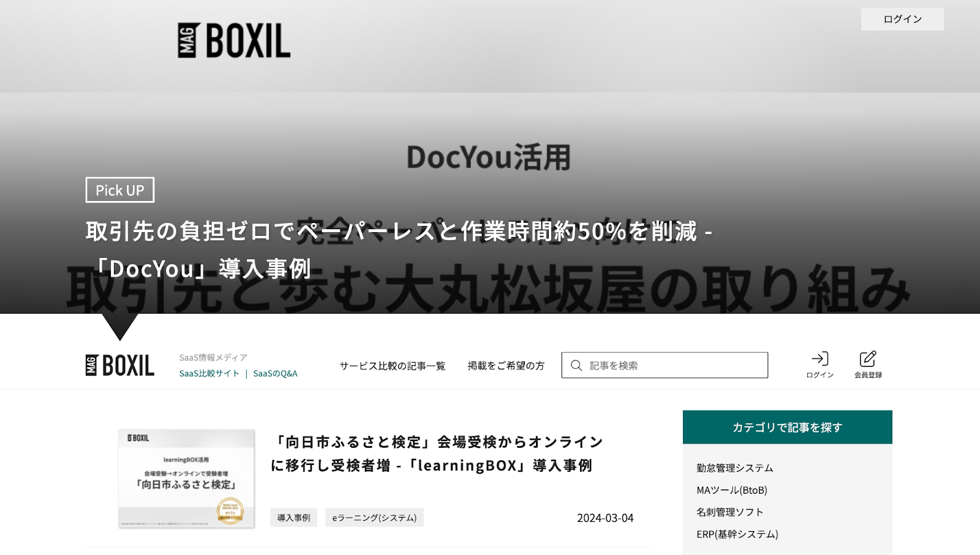Image resolution: width=980 pixels, height=555 pixels.
Task: Open the 向日市ふるさと検定 article thumbnail
Action: (186, 478)
